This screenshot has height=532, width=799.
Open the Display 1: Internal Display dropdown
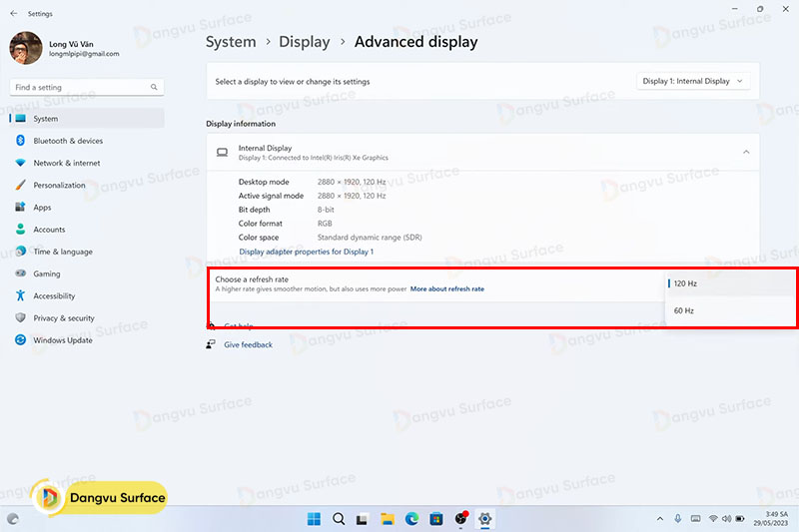[x=693, y=81]
